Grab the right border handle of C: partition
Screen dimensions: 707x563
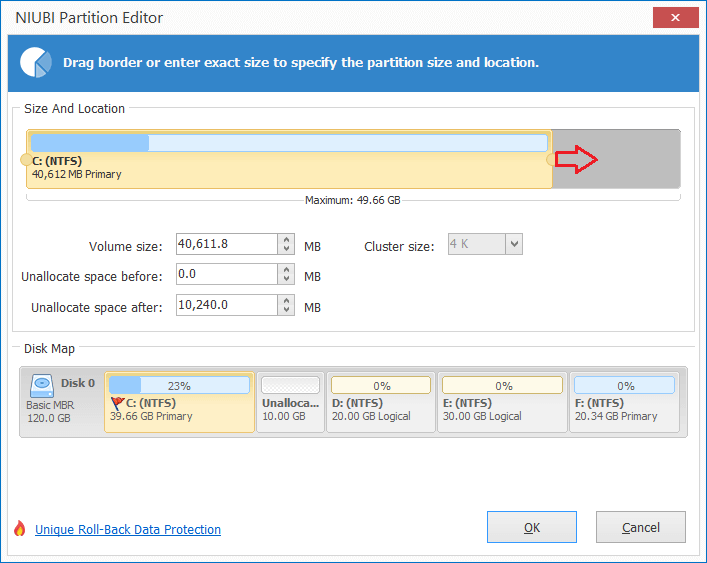pyautogui.click(x=551, y=160)
